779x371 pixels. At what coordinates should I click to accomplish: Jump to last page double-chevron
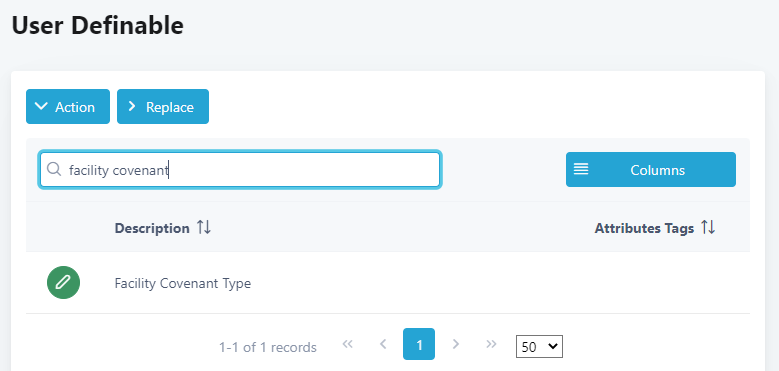(491, 344)
